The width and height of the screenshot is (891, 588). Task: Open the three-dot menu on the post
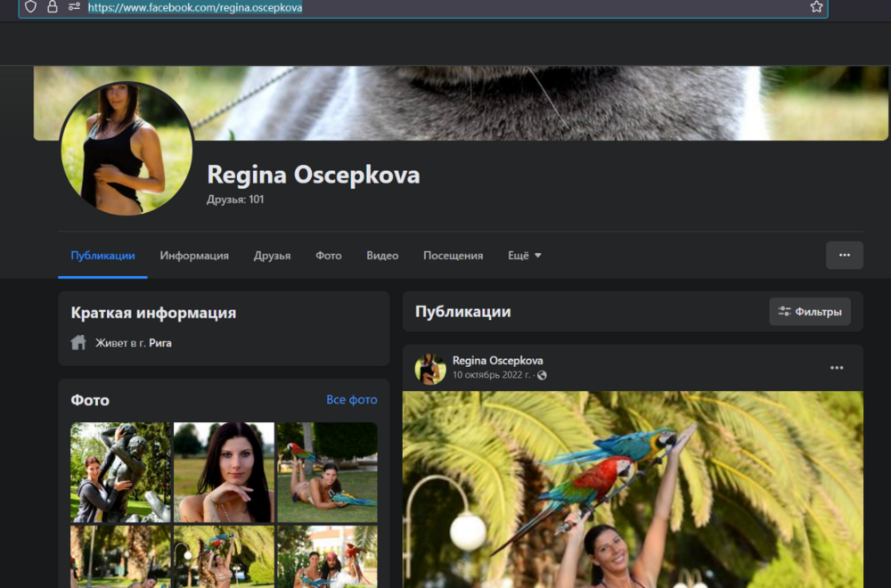[836, 368]
